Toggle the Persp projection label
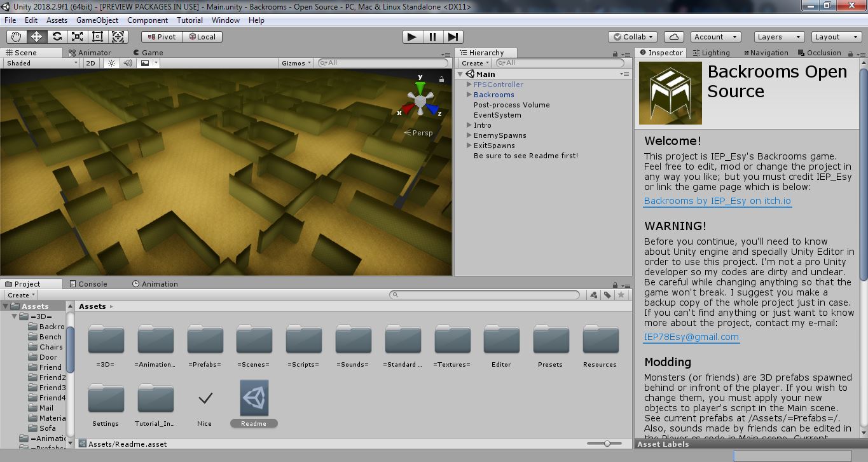This screenshot has height=462, width=868. 418,133
